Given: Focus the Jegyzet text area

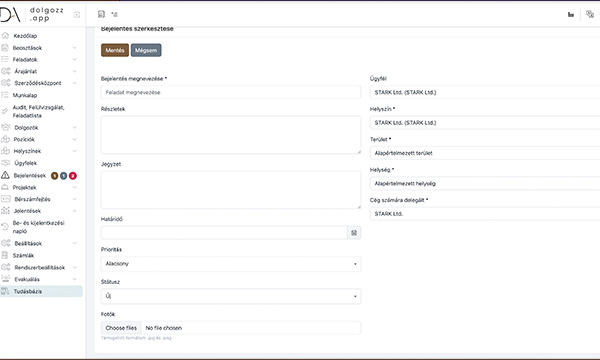Looking at the screenshot, I should [231, 190].
